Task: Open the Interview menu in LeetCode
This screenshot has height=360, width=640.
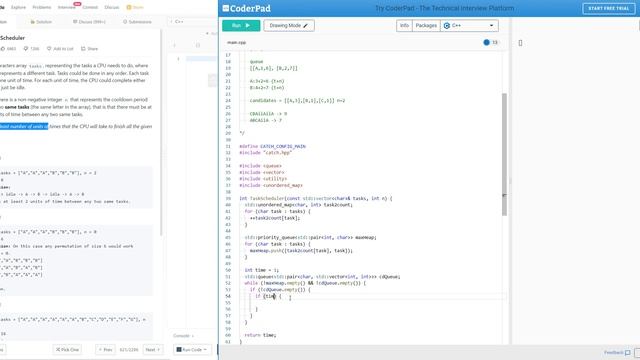Action: [x=67, y=7]
